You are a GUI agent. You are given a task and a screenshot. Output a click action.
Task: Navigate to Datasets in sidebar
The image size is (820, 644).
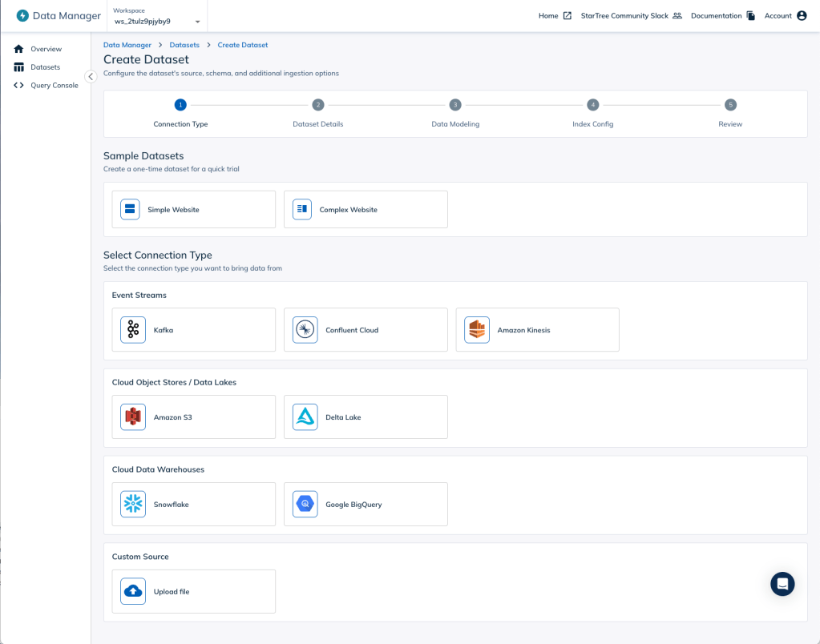point(45,67)
